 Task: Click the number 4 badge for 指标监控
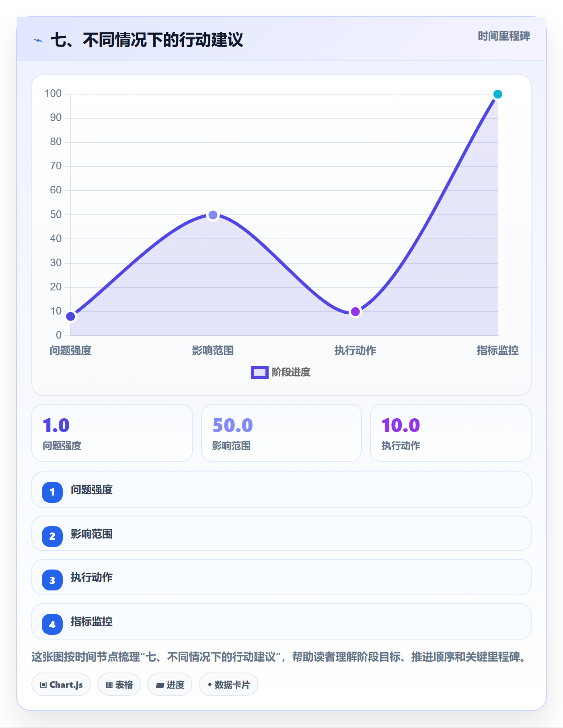[x=52, y=624]
